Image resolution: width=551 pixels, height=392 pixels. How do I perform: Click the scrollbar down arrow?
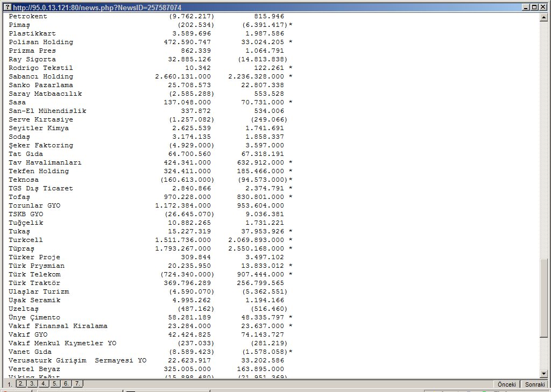tap(543, 374)
